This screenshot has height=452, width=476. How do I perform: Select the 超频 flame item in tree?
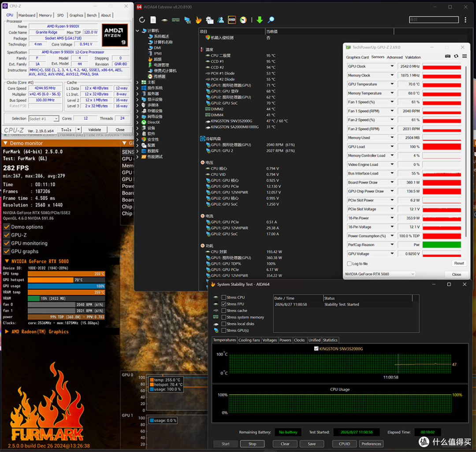[155, 59]
